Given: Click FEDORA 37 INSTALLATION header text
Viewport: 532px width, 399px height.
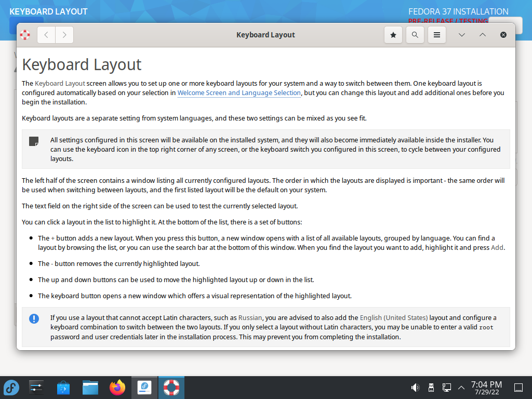Looking at the screenshot, I should 458,11.
